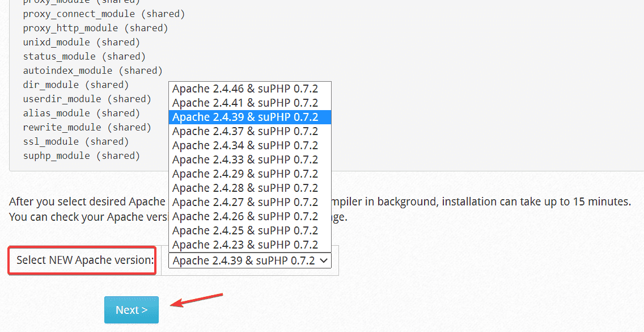Select Apache 2.4.46 & suPHP 0.7.2 option
The image size is (644, 332).
coord(245,89)
